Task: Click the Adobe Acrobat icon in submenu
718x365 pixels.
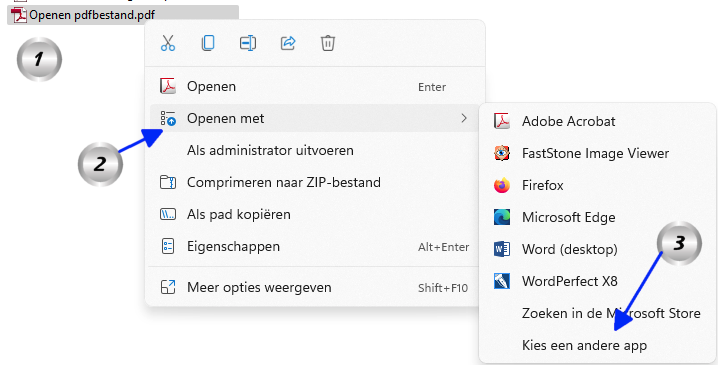Action: pos(502,121)
